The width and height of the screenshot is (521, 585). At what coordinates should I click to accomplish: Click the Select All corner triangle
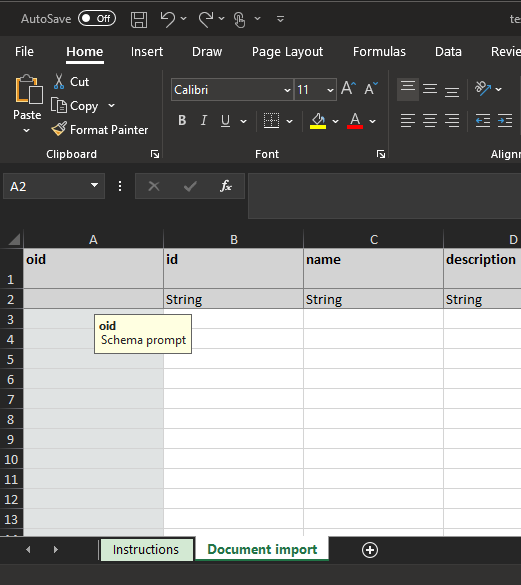coord(14,239)
